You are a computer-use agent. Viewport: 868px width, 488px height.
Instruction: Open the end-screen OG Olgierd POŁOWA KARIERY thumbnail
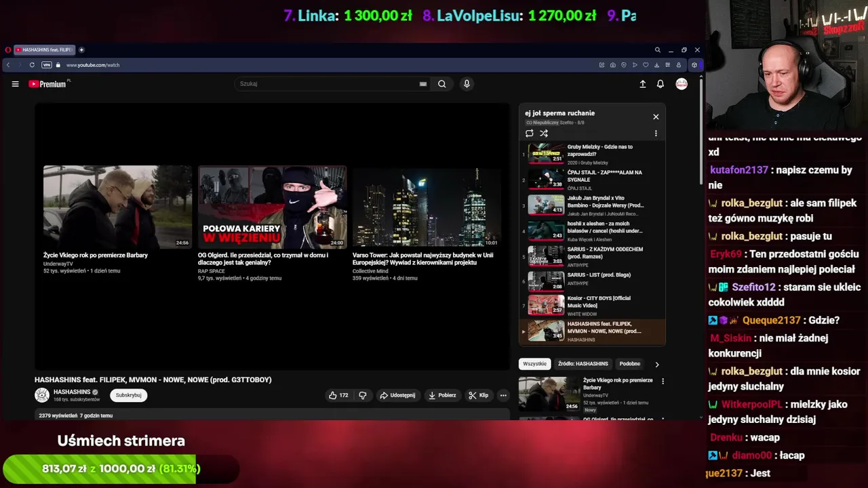coord(272,207)
